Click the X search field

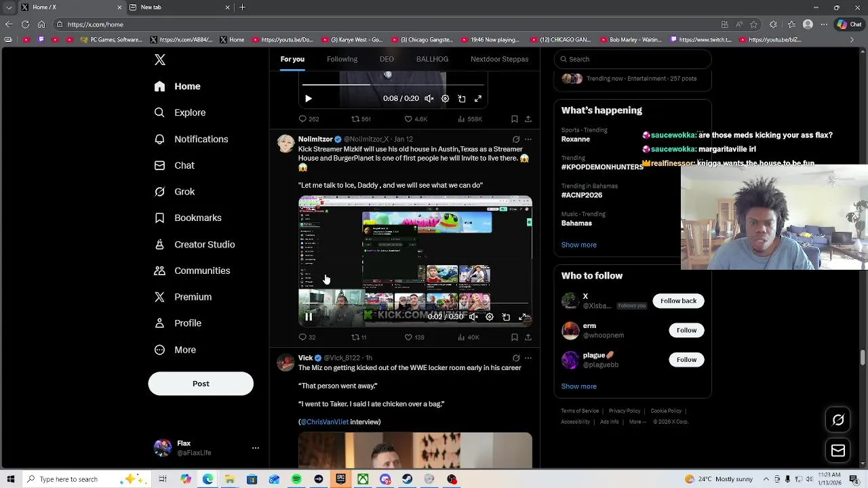[633, 59]
